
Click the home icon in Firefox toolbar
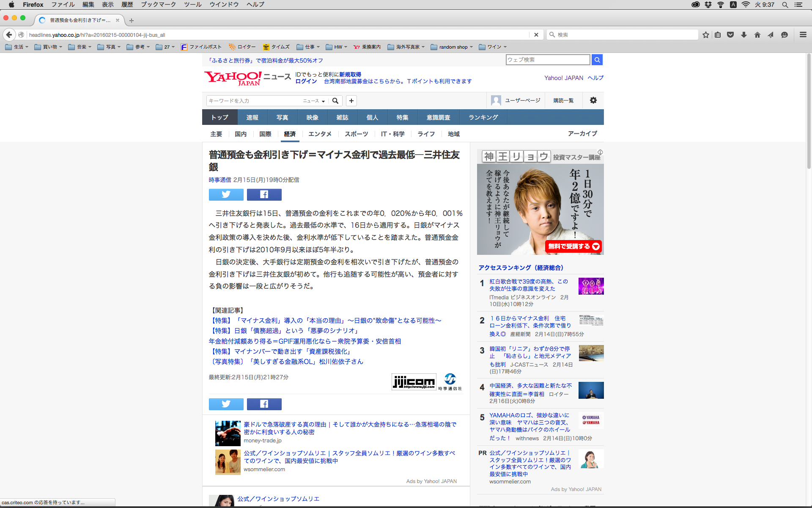(757, 35)
